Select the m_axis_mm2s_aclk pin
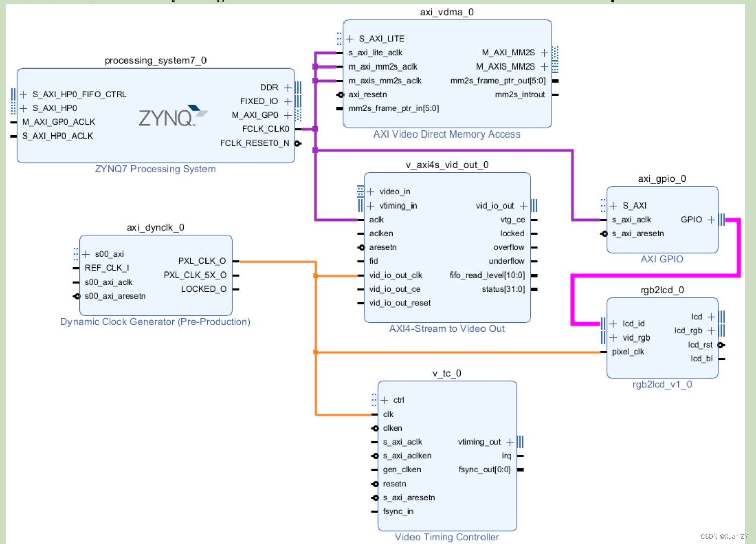 385,81
